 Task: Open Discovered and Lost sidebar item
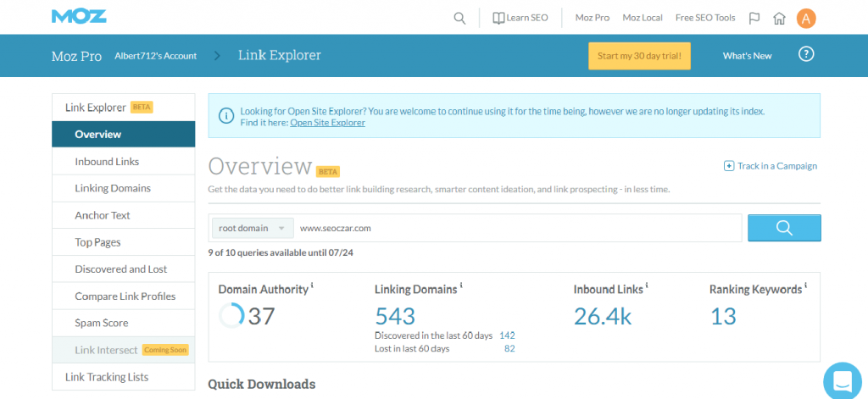(x=124, y=269)
